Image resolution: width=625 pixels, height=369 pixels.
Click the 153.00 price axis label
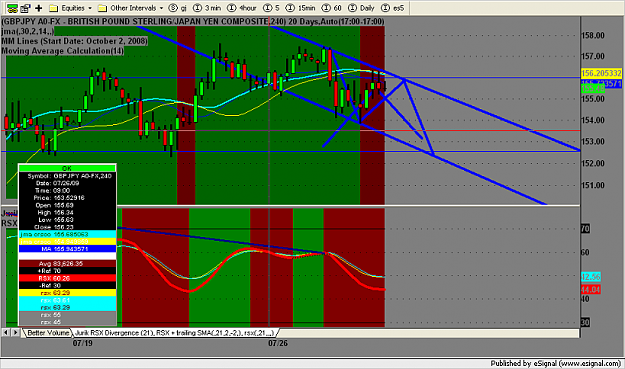593,141
